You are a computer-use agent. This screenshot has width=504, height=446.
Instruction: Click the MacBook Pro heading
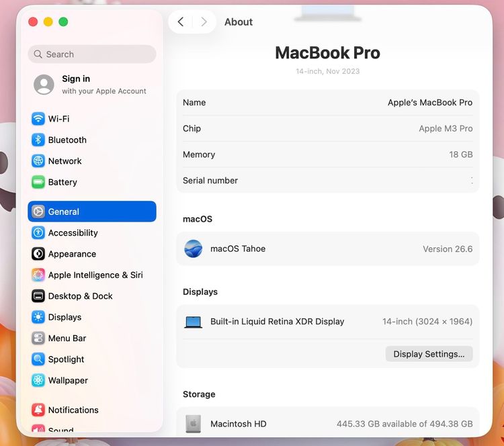[x=327, y=52]
